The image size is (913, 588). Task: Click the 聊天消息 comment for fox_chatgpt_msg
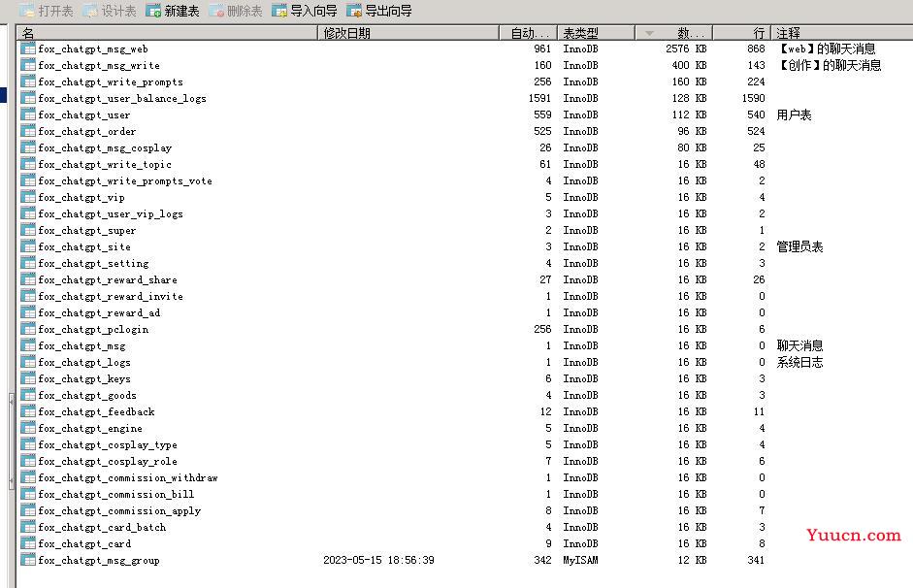799,345
